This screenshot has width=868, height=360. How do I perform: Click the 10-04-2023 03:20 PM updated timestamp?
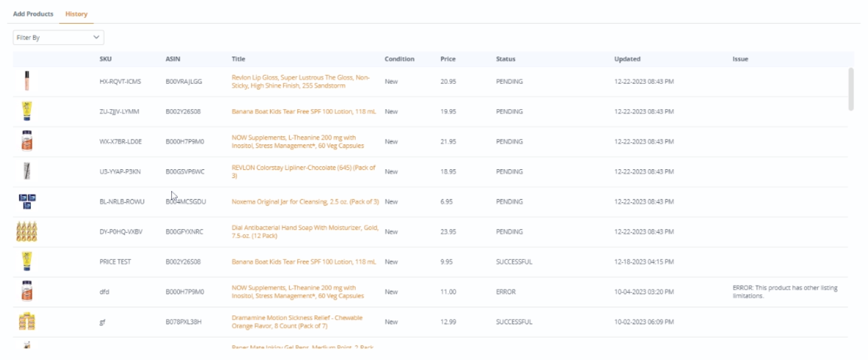point(644,292)
